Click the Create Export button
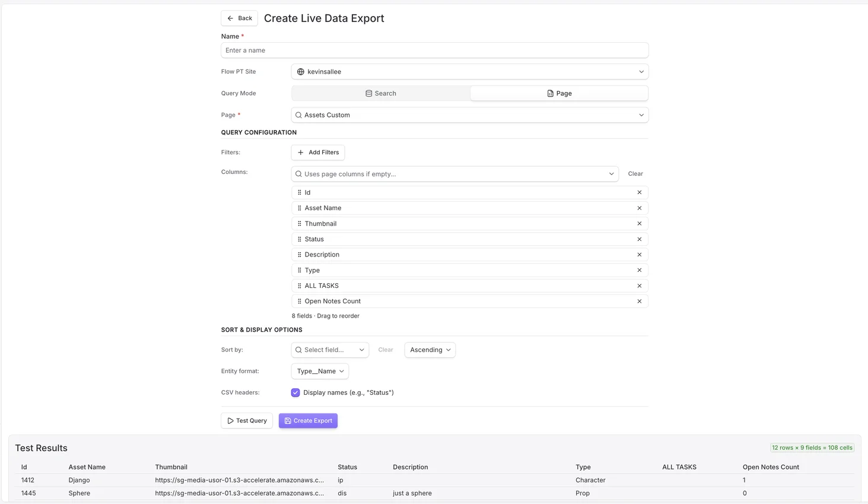The height and width of the screenshot is (504, 868). pyautogui.click(x=308, y=420)
